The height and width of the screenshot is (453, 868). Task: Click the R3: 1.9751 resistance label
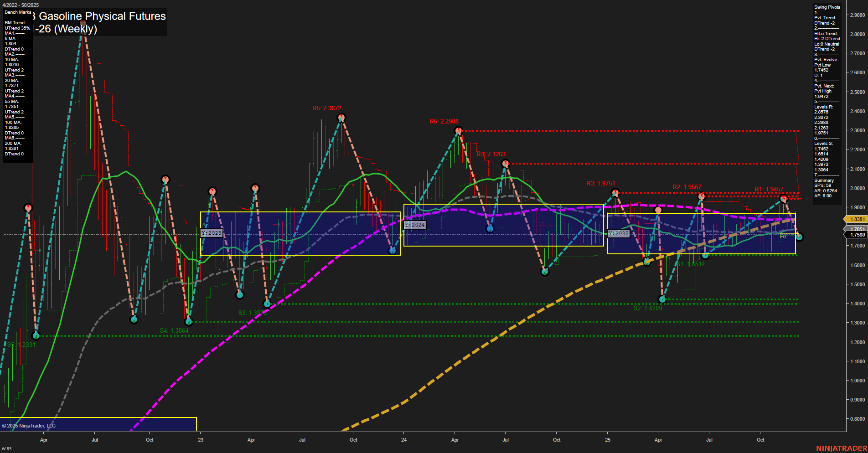point(600,183)
